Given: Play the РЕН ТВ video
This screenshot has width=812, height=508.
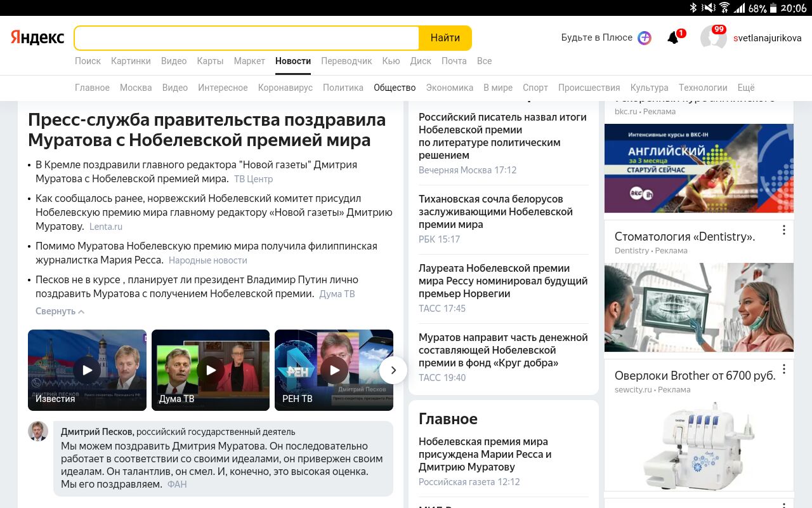Looking at the screenshot, I should 334,370.
